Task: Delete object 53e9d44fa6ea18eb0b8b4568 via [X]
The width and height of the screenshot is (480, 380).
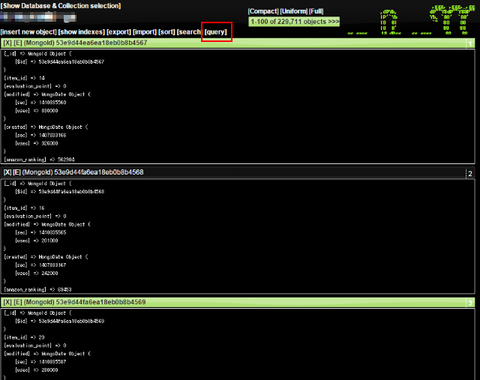Action: [x=7, y=172]
